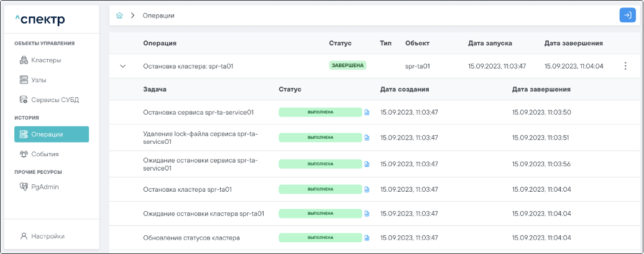Open the three-dot menu for spr-ta01 operation
Image resolution: width=644 pixels, height=254 pixels.
tap(625, 66)
